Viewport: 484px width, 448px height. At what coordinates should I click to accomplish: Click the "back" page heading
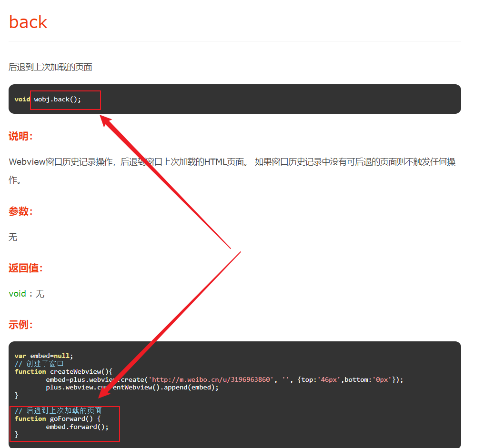tap(28, 22)
